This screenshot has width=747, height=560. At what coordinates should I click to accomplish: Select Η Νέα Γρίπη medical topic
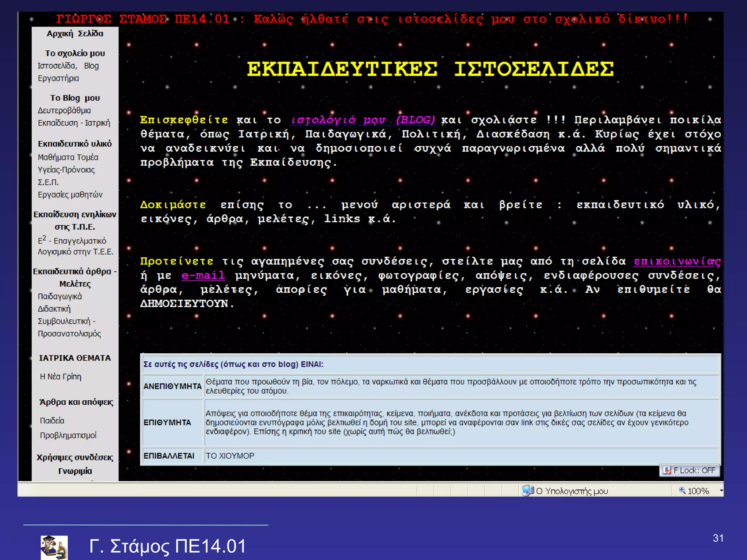(x=61, y=377)
